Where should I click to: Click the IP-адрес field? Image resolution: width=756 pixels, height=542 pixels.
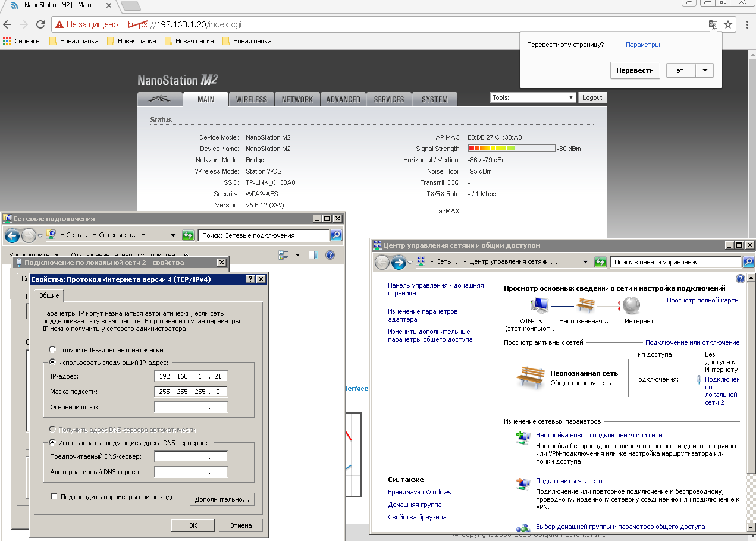click(x=191, y=376)
